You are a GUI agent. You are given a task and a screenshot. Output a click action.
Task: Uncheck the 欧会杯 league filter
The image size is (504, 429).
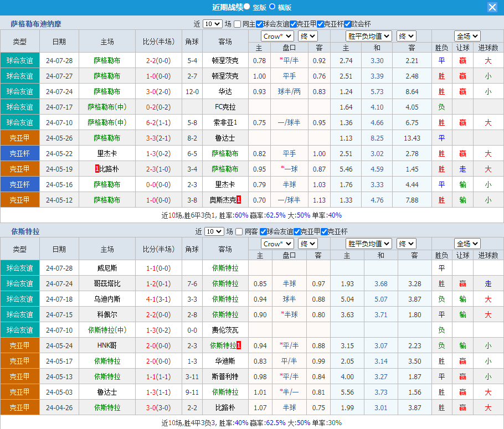pos(348,24)
